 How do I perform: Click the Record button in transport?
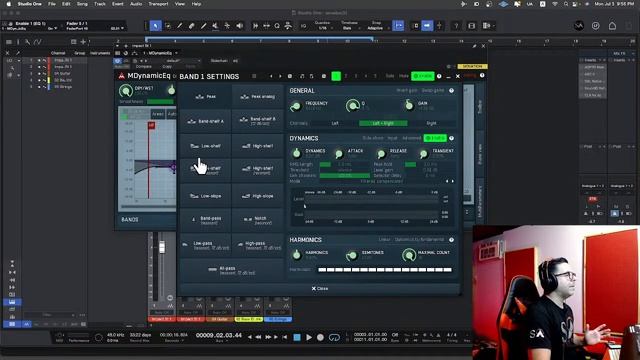(x=320, y=337)
